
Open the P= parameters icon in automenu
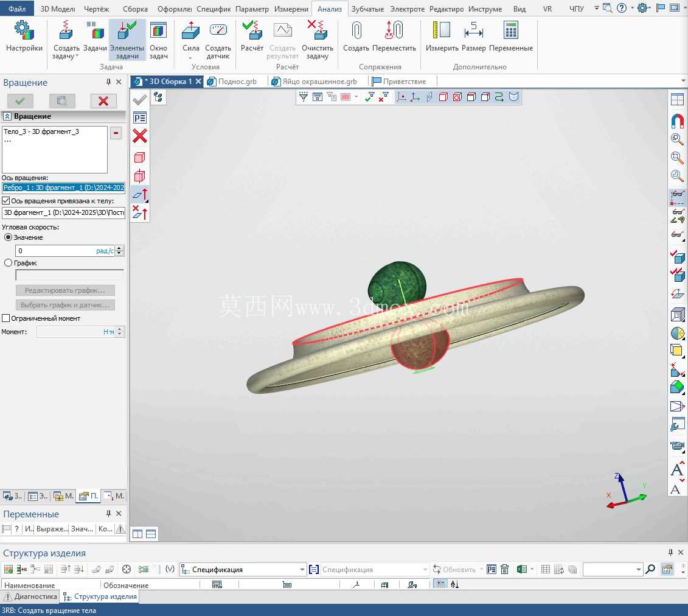139,117
